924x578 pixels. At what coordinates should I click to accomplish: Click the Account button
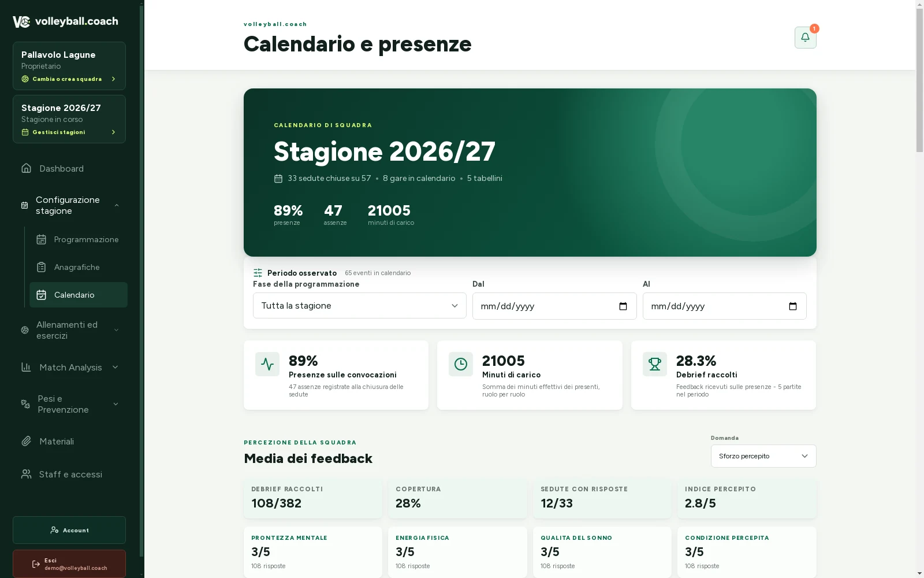pos(69,530)
